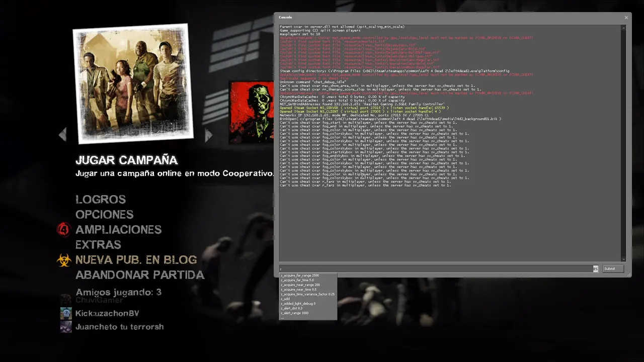
Task: Click the yellow NS_SERVER socket log line
Action: pyautogui.click(x=364, y=108)
